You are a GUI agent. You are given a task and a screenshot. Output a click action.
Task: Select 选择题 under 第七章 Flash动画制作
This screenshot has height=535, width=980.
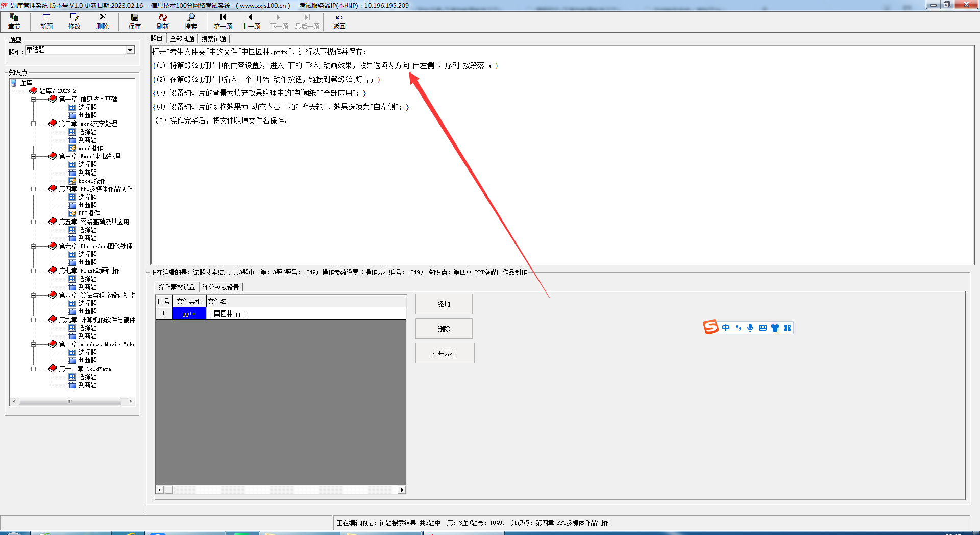pyautogui.click(x=87, y=279)
